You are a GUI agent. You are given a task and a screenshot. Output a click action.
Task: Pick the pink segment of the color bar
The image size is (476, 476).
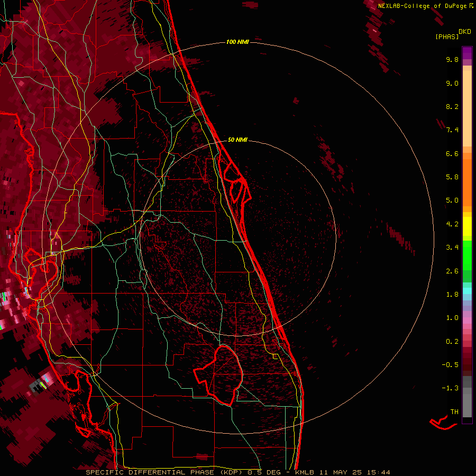point(467,321)
